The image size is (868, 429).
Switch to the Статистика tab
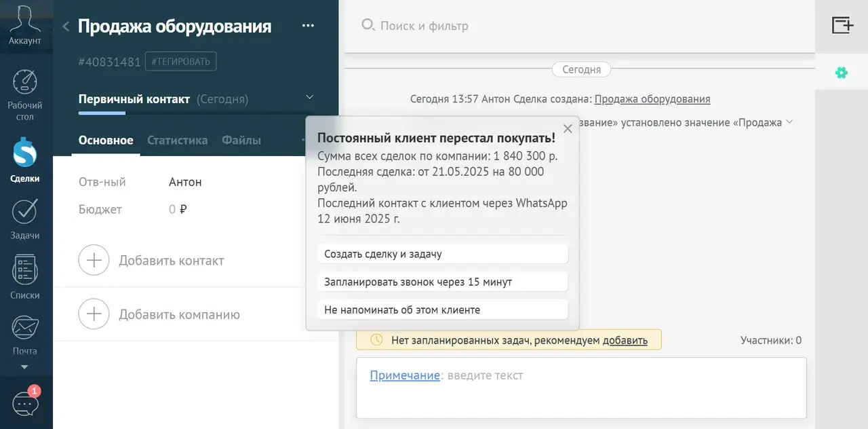click(x=178, y=141)
